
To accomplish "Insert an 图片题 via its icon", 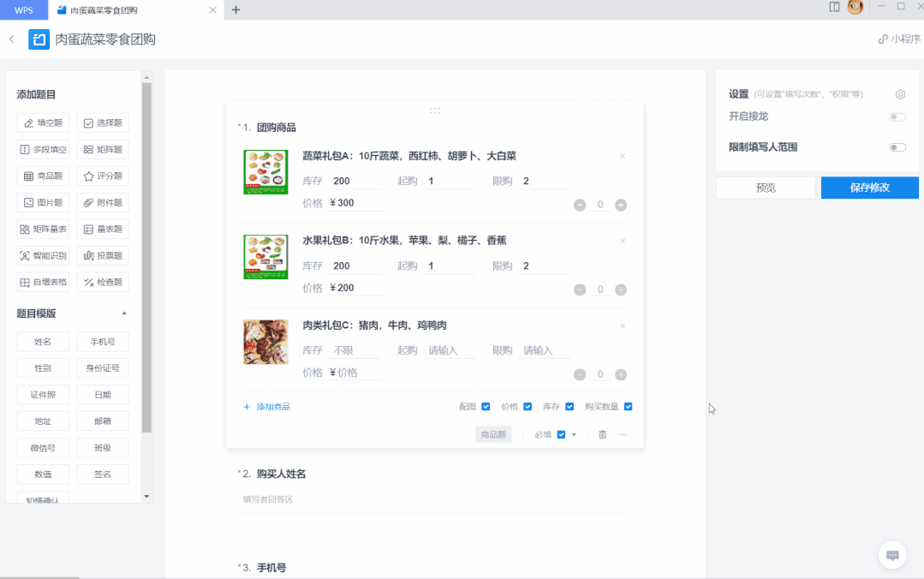I will click(43, 202).
